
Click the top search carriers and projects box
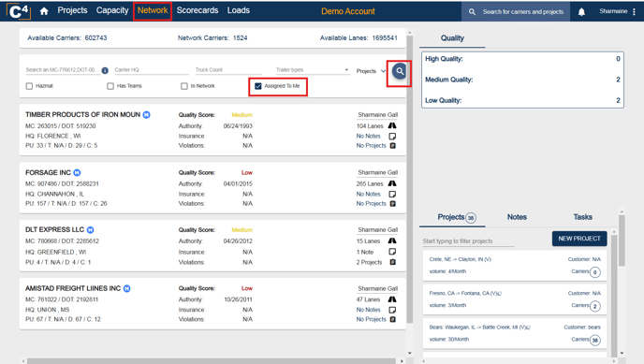516,12
